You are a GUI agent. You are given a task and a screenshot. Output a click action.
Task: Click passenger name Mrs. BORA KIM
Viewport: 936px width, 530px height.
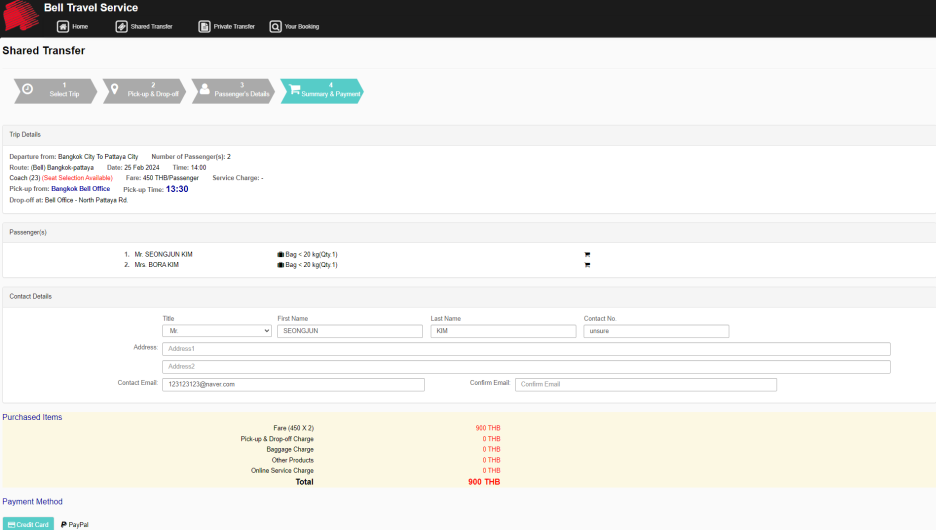[x=156, y=265]
